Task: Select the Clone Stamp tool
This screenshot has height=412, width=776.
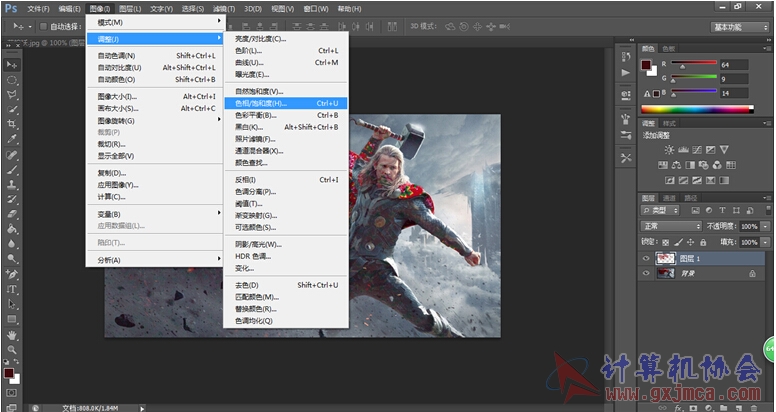Action: pos(11,185)
